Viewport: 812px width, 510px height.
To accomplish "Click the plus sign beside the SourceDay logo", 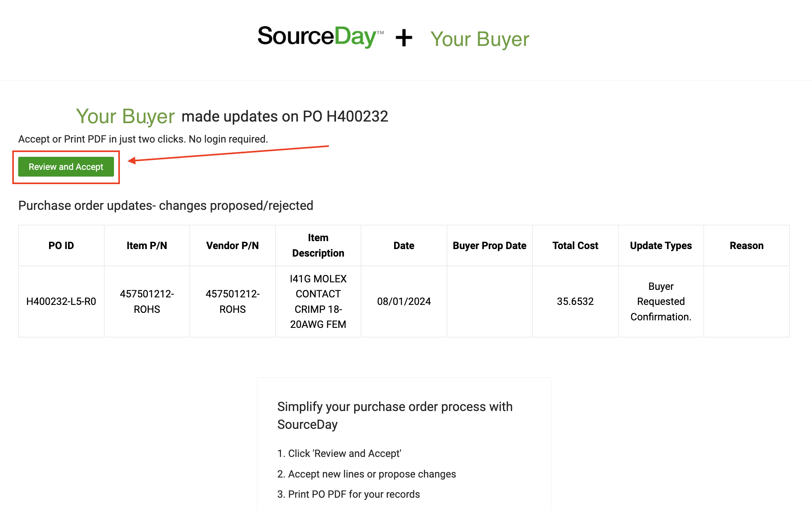I will (x=404, y=38).
